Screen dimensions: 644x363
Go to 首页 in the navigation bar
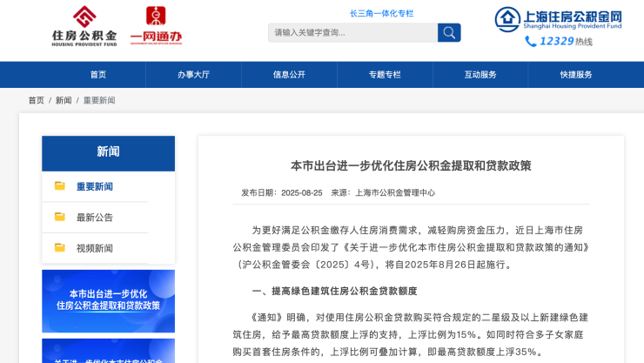pyautogui.click(x=98, y=74)
